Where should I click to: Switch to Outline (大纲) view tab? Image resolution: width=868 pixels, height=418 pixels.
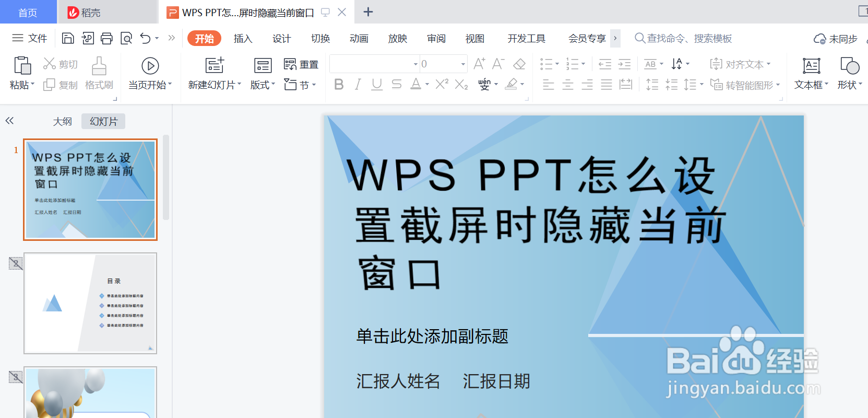[x=62, y=121]
